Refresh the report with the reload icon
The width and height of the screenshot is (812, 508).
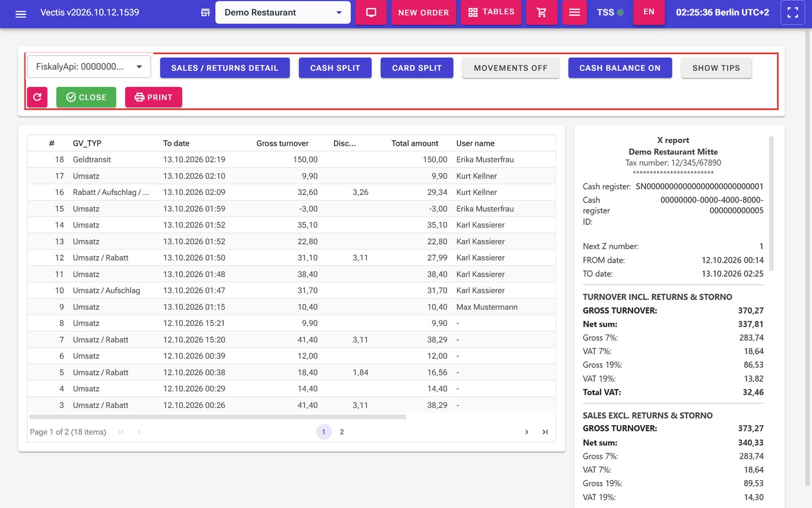coord(37,97)
